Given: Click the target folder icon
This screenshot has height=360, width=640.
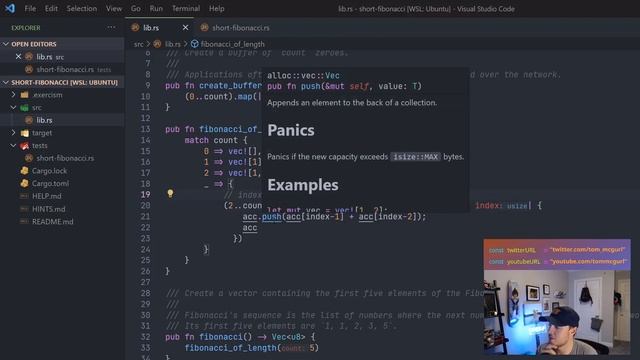Looking at the screenshot, I should [24, 133].
